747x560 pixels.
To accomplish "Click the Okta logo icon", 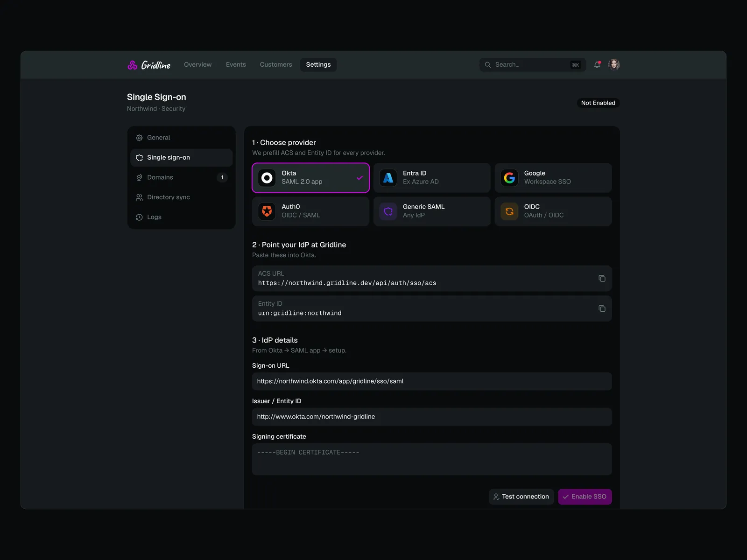I will click(267, 178).
